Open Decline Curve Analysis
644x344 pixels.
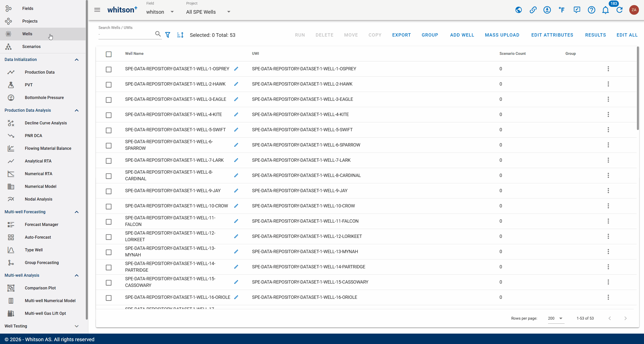[x=43, y=123]
